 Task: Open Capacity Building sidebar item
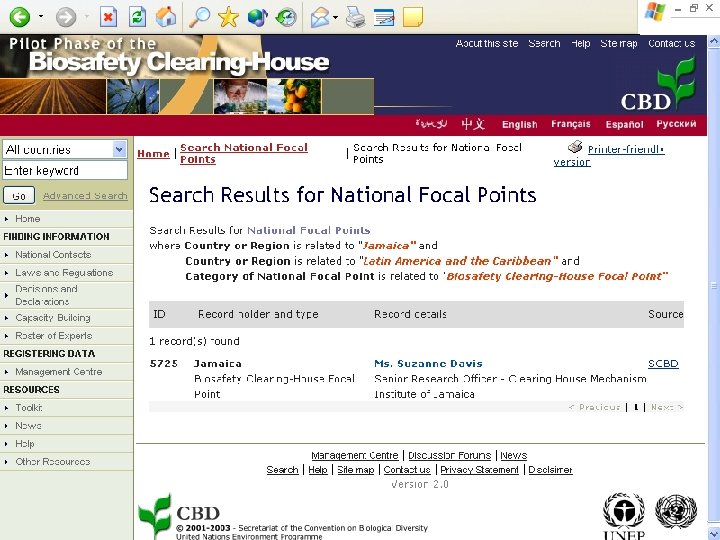click(x=53, y=318)
